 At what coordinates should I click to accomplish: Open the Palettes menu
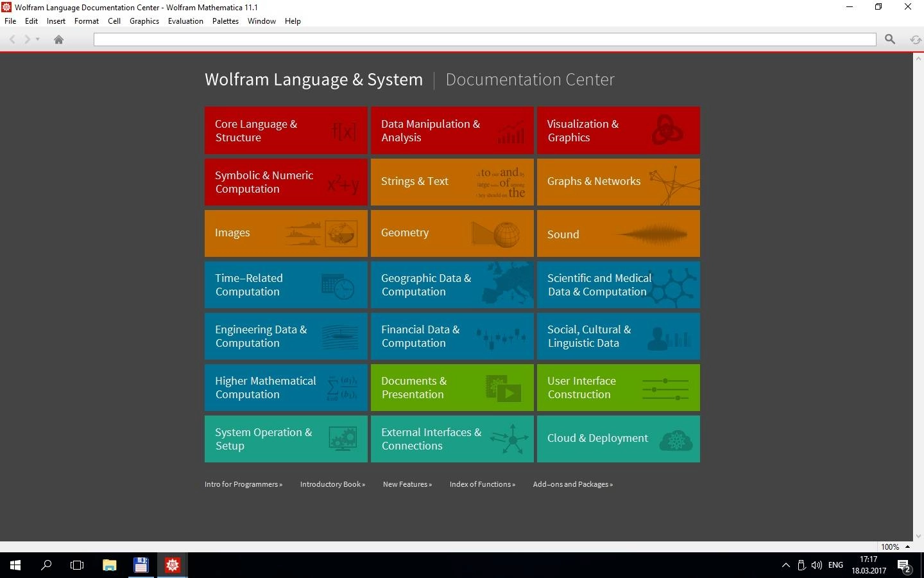coord(225,21)
